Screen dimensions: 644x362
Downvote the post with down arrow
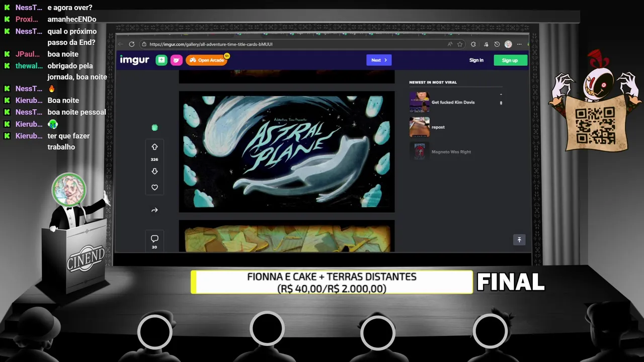click(x=154, y=171)
